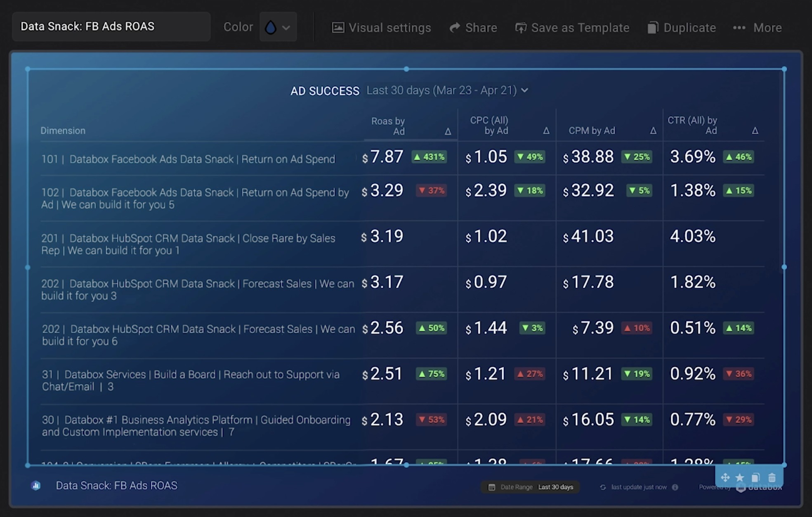Click the move handle arrows icon
Screen dimensions: 812x517
click(x=726, y=477)
